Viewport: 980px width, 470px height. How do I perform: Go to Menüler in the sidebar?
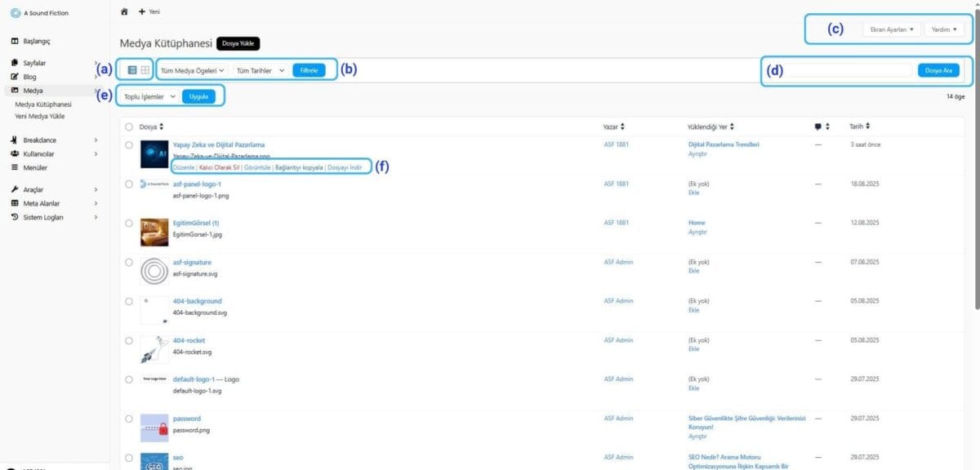click(35, 167)
